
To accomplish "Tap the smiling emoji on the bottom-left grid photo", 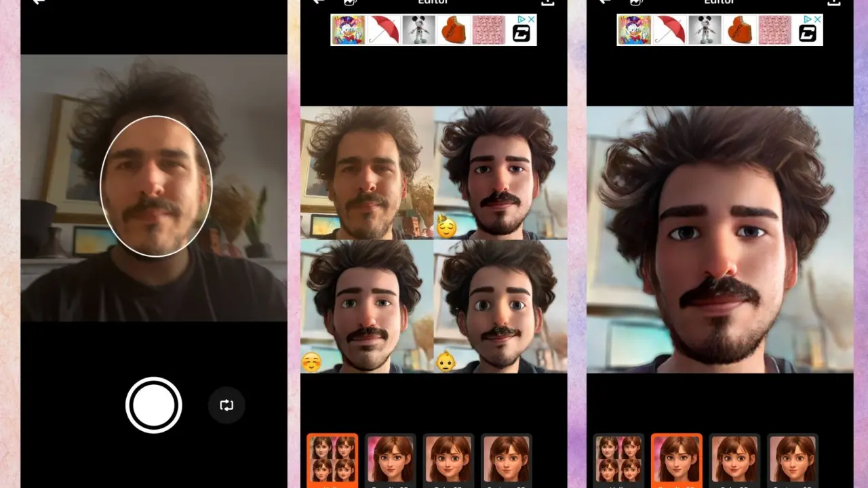I will 311,362.
